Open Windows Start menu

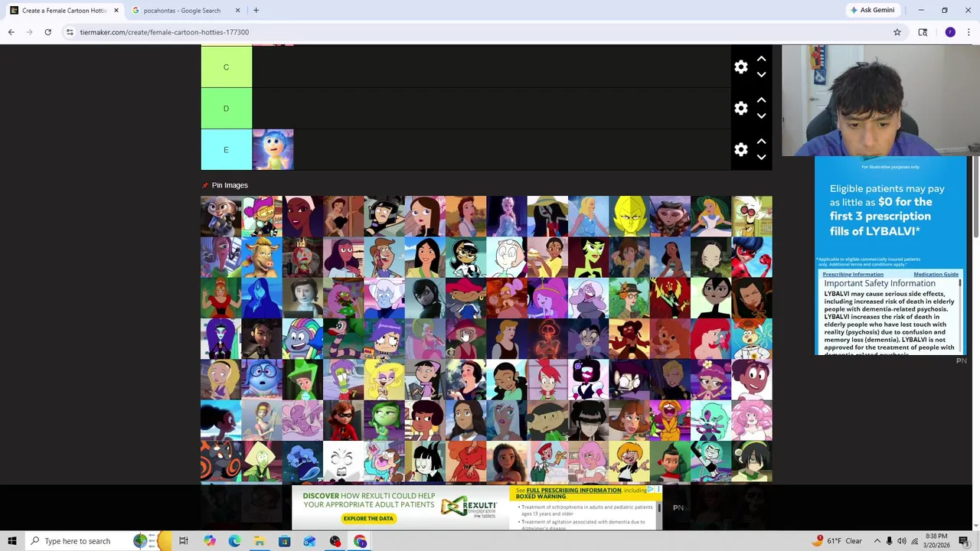11,541
